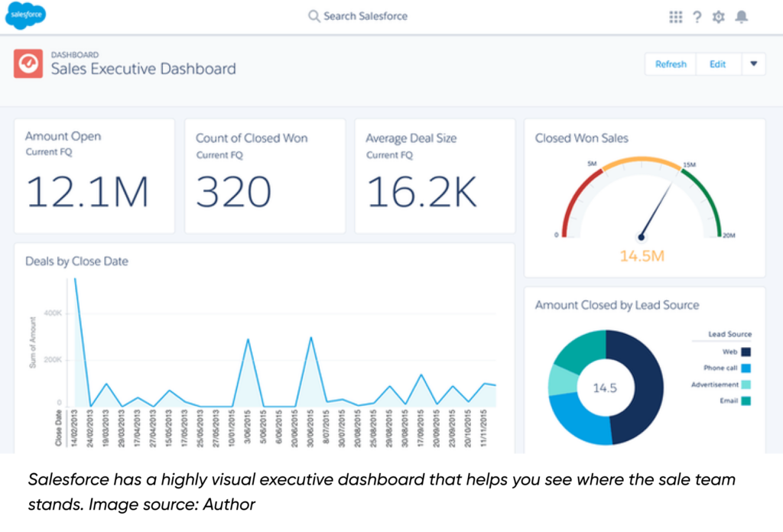Click the 20M gauge maximum label
The width and height of the screenshot is (783, 532).
point(729,235)
